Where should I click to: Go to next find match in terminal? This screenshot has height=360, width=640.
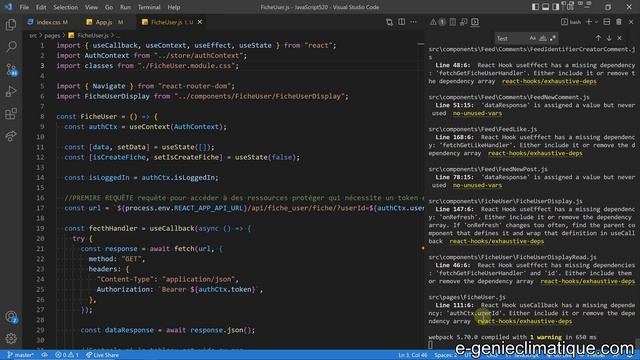tap(609, 38)
